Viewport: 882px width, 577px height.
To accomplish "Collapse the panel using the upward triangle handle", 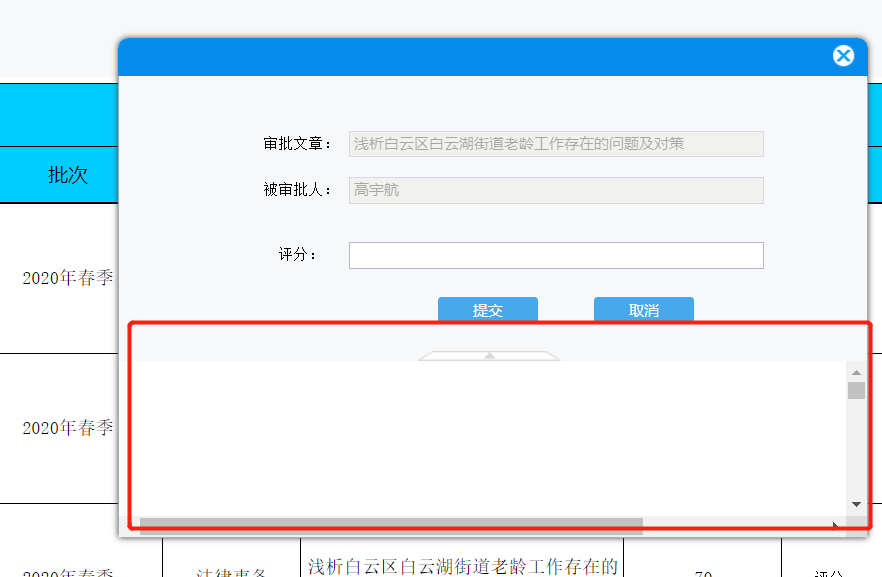I will (489, 355).
